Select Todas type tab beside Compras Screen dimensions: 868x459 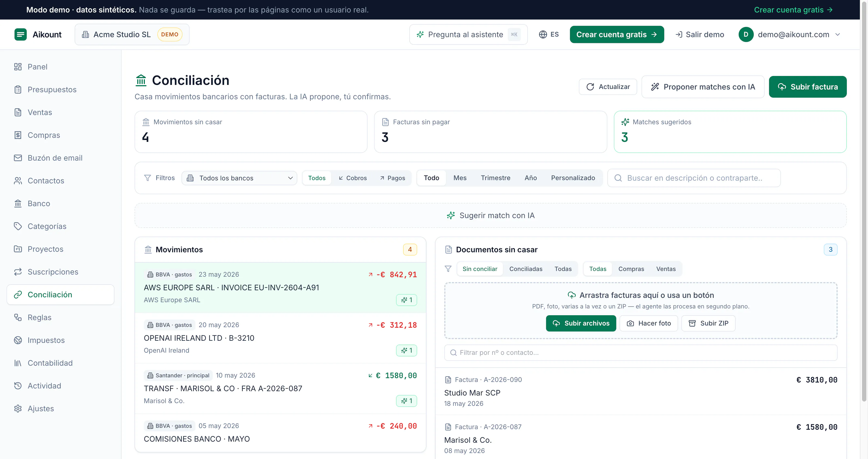[x=597, y=269]
